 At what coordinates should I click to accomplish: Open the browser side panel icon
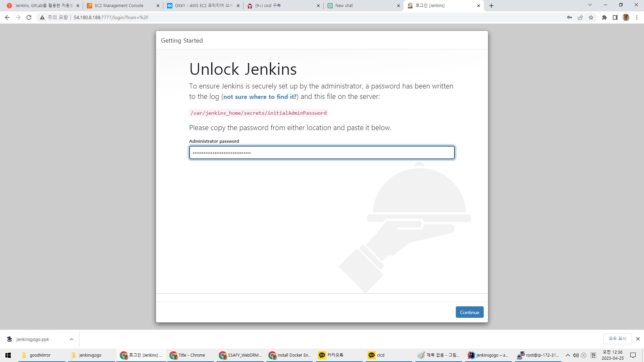(x=615, y=17)
